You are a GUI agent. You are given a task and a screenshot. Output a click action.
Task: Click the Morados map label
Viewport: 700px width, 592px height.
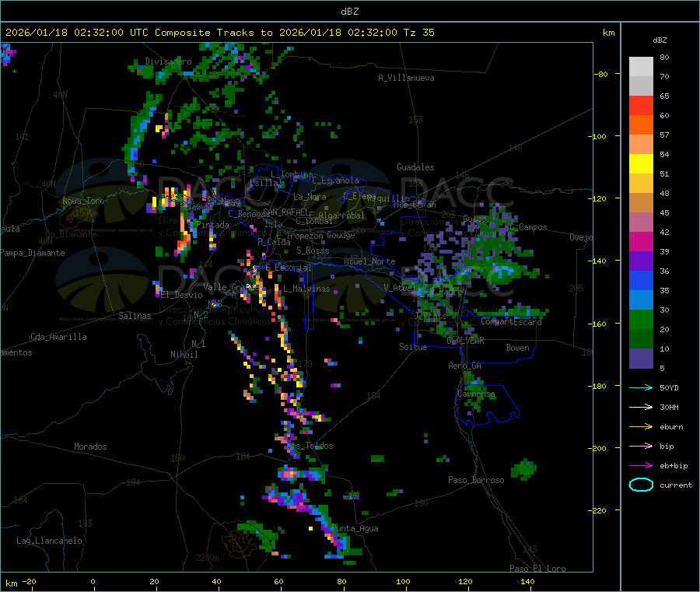(90, 447)
